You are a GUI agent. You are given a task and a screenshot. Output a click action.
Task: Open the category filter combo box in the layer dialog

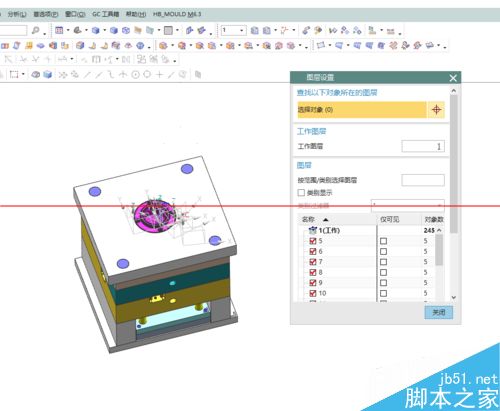[408, 205]
